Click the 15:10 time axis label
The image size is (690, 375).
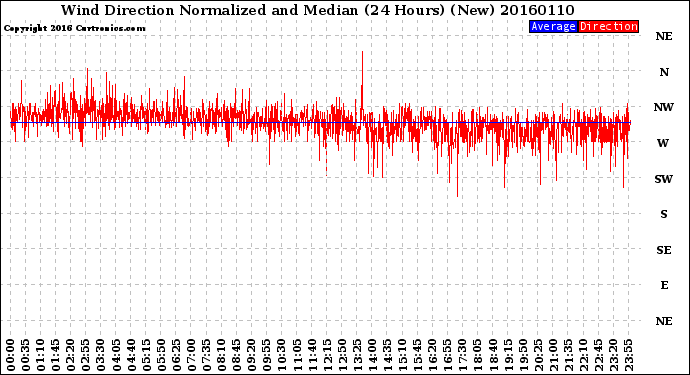point(402,355)
